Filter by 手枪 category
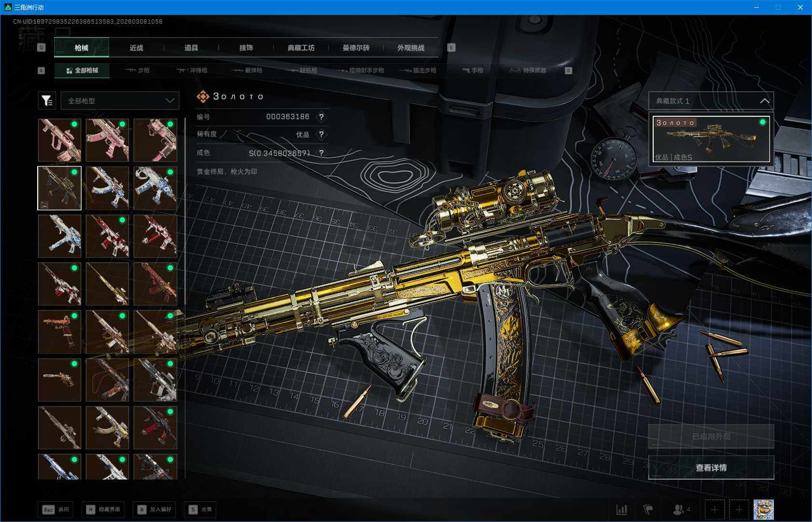812x522 pixels. tap(473, 70)
